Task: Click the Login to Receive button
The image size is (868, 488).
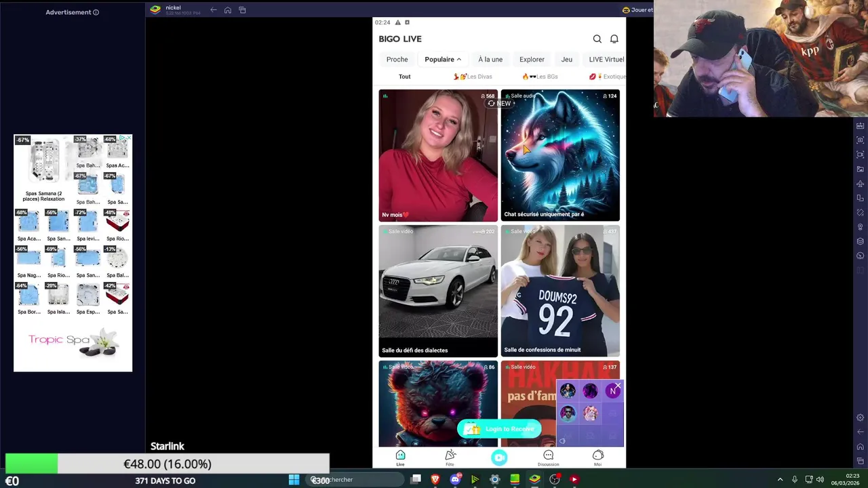Action: click(500, 429)
